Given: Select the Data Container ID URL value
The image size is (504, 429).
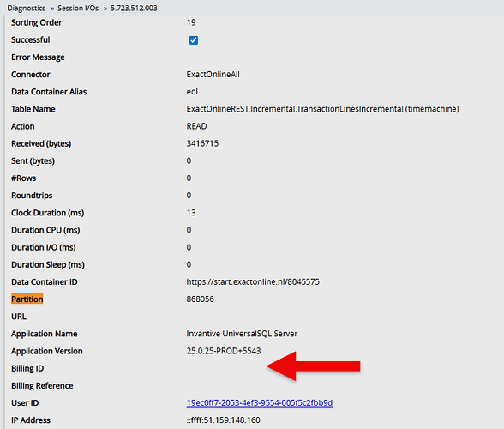Looking at the screenshot, I should coord(253,282).
